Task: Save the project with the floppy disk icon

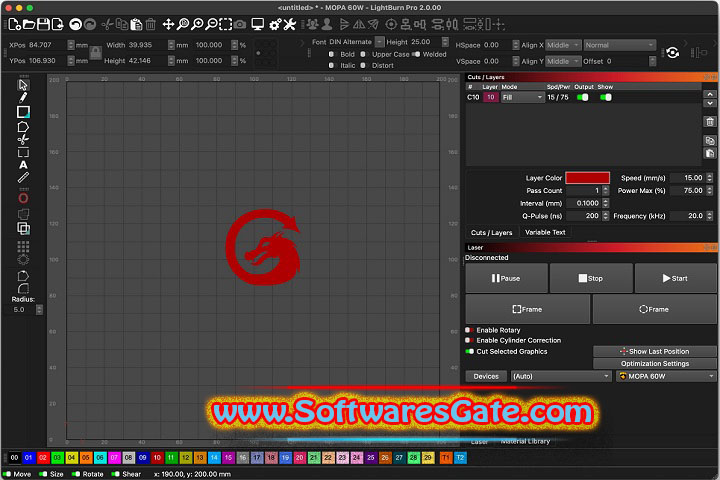Action: pyautogui.click(x=43, y=24)
